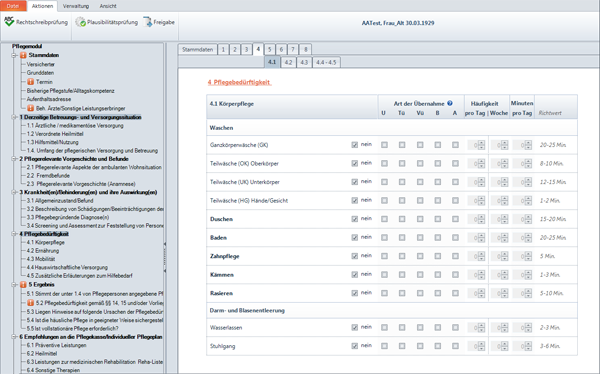Screen dimensions: 600x374
Task: Open 2.2 Fremdbefunde in the tree
Action: tap(48, 175)
